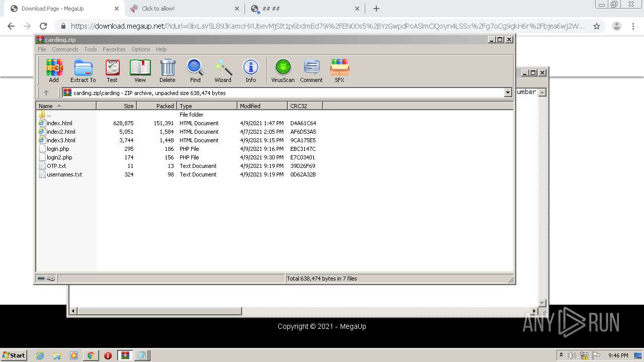The width and height of the screenshot is (644, 362).
Task: Open the Find tool
Action: click(x=195, y=70)
